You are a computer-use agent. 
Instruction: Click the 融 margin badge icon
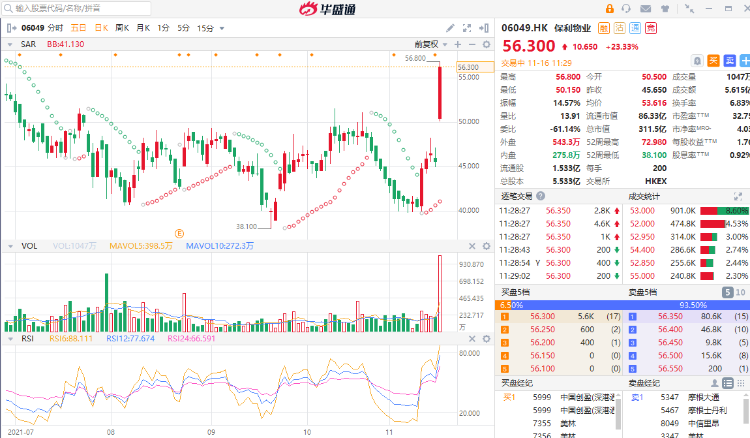[604, 28]
